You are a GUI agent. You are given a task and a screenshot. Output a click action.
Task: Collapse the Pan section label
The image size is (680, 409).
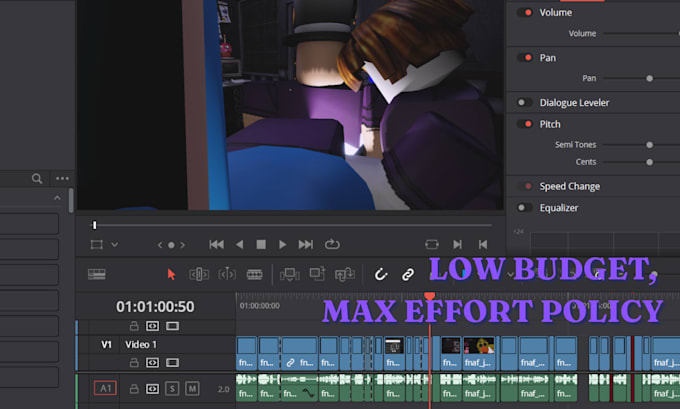547,58
